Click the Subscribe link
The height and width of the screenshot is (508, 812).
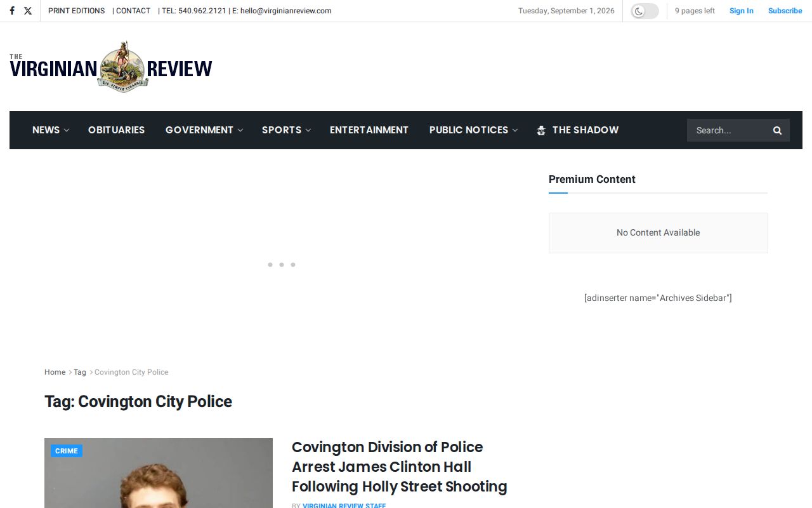[x=785, y=11]
